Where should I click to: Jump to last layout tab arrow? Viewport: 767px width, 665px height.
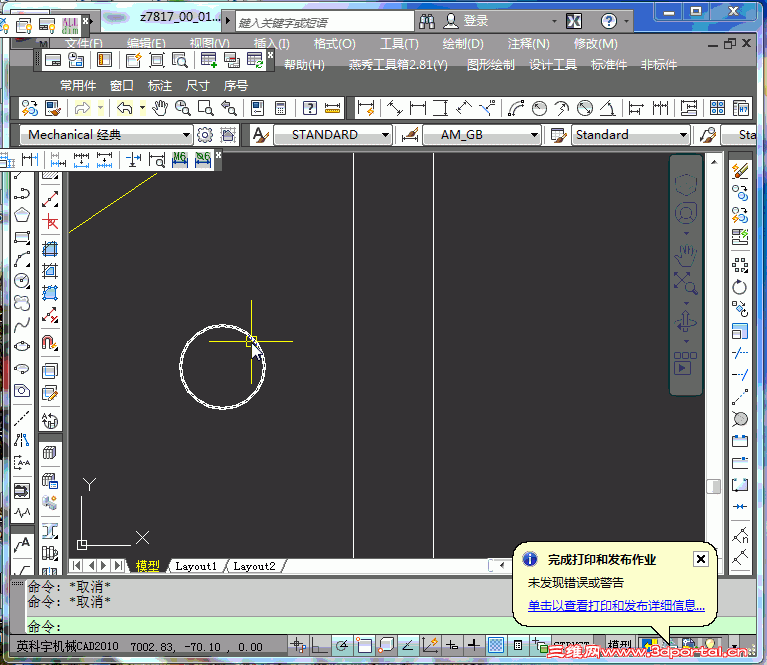pyautogui.click(x=118, y=566)
